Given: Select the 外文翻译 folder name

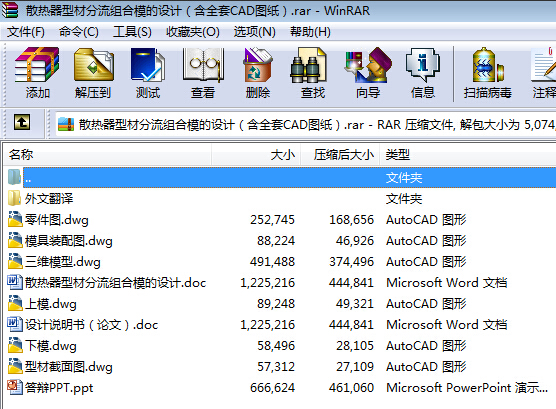Looking at the screenshot, I should [49, 199].
